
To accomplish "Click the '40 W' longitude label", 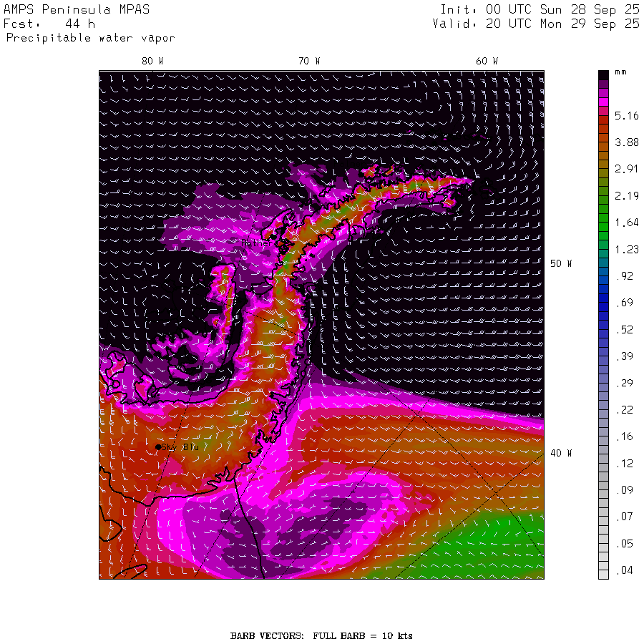I will 560,453.
